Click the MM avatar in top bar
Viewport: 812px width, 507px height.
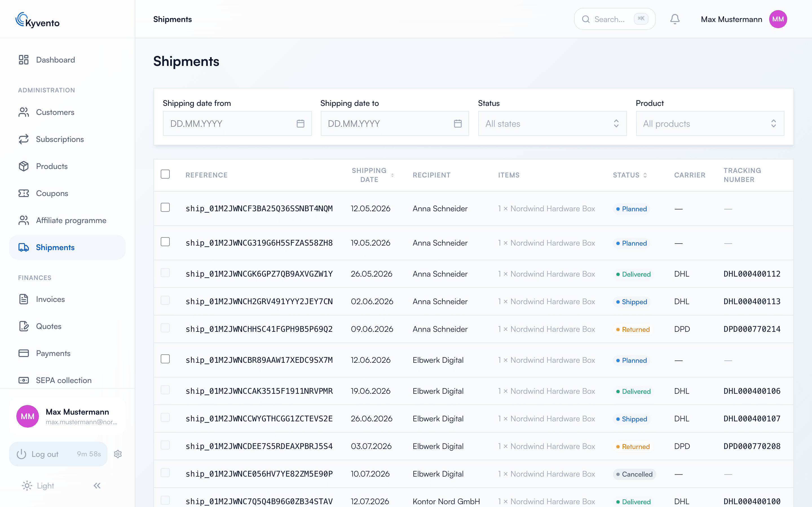click(x=778, y=19)
